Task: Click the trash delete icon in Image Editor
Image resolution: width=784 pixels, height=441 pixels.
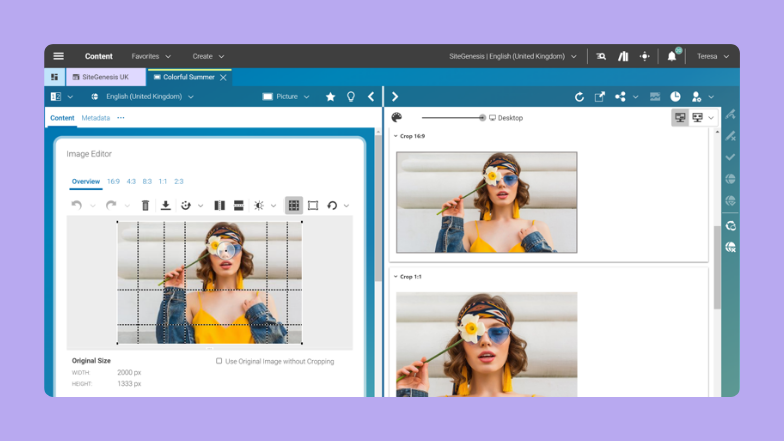Action: click(145, 205)
